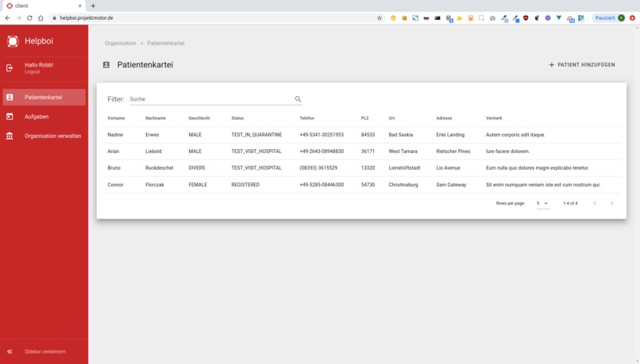Viewport: 640px width, 364px height.
Task: Click the logout icon in the sidebar
Action: pyautogui.click(x=10, y=68)
